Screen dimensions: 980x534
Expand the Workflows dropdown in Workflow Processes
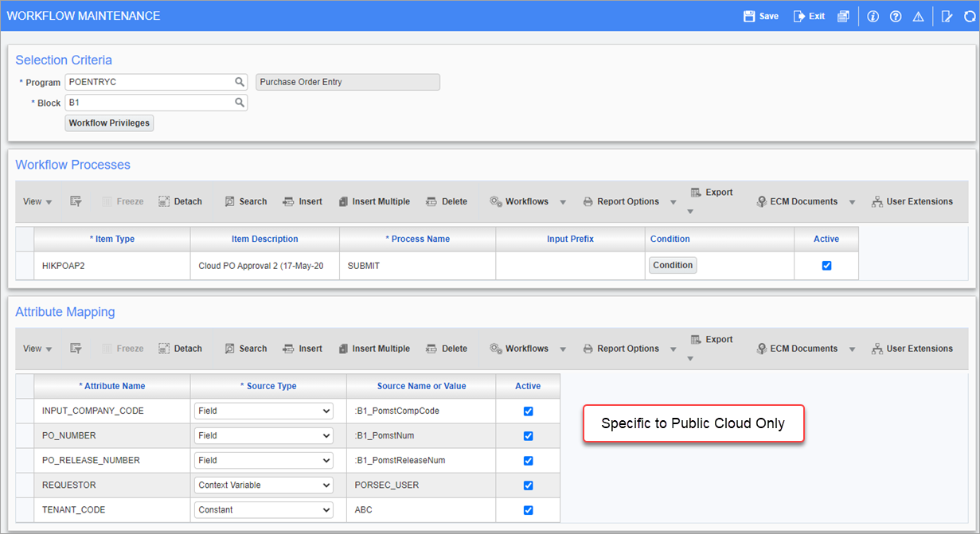563,201
